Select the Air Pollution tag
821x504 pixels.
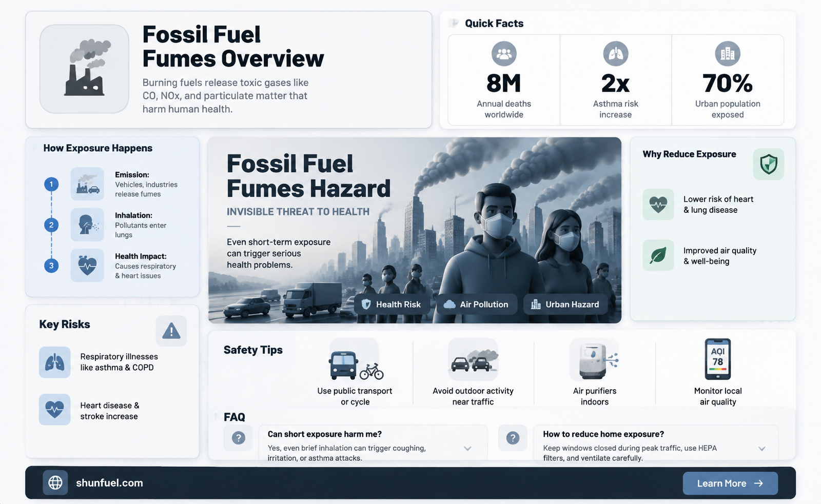pyautogui.click(x=477, y=305)
